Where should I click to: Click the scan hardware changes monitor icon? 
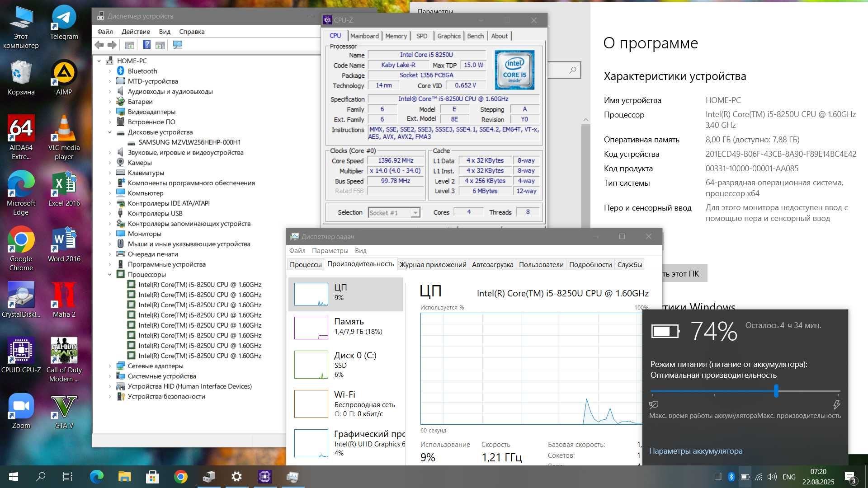[x=177, y=45]
